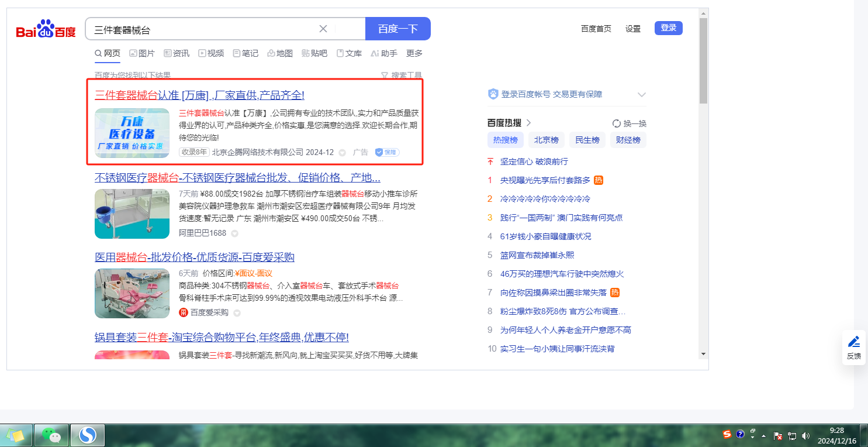
Task: Open the 不锈钢医疗器械台 result link
Action: tap(237, 178)
